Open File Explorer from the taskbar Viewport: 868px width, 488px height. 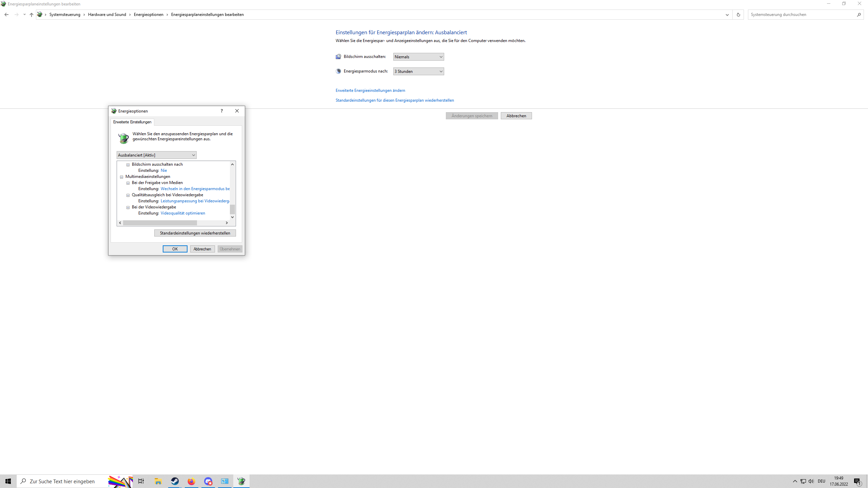pyautogui.click(x=158, y=481)
